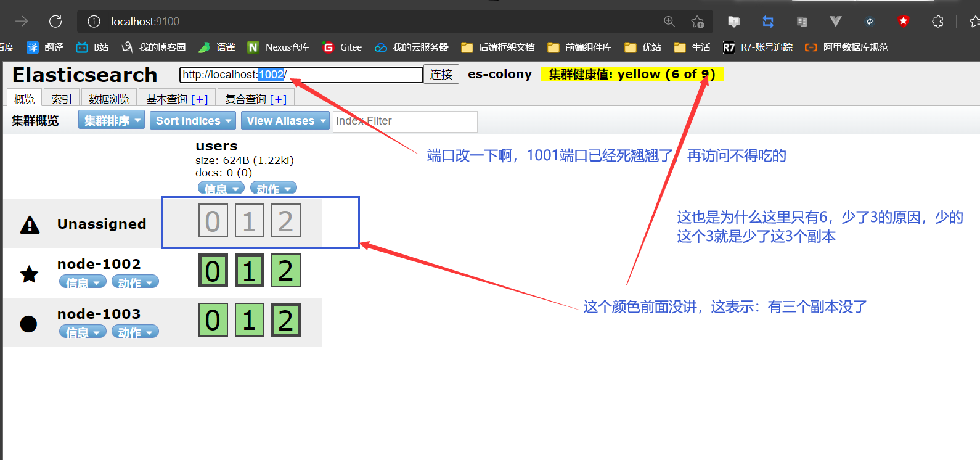Viewport: 980px width, 460px height.
Task: Click the yellow cluster health indicator
Action: point(632,74)
